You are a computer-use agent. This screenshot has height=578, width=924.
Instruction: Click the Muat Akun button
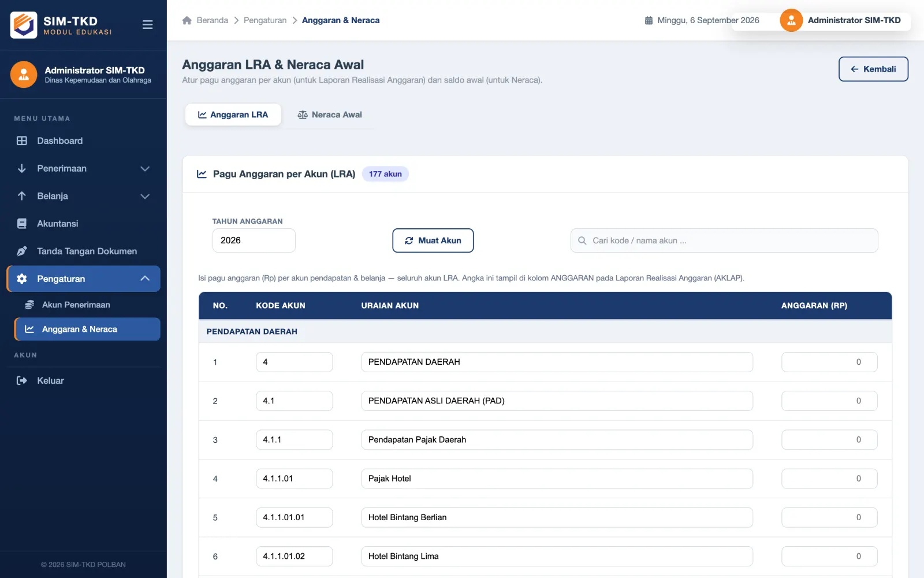coord(433,240)
